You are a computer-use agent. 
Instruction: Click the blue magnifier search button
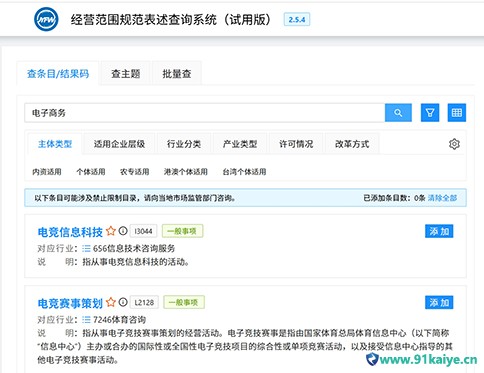[x=398, y=113]
